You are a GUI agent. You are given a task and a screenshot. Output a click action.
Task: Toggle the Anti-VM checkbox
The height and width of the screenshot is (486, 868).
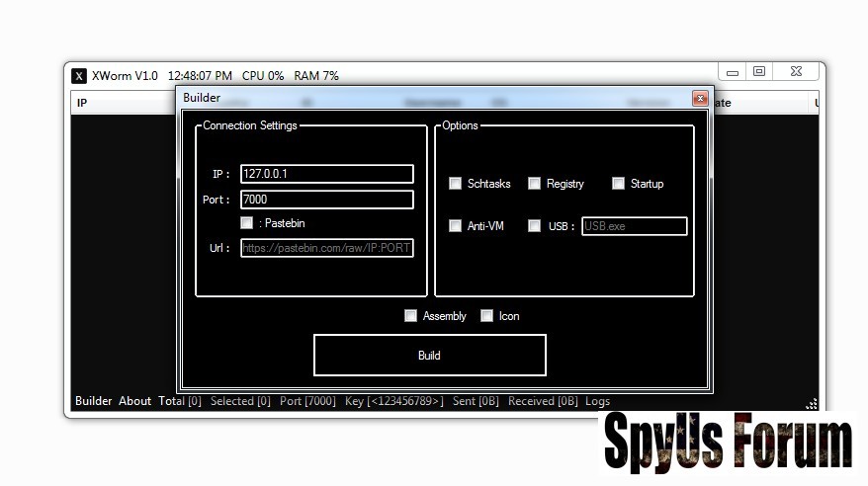point(456,226)
